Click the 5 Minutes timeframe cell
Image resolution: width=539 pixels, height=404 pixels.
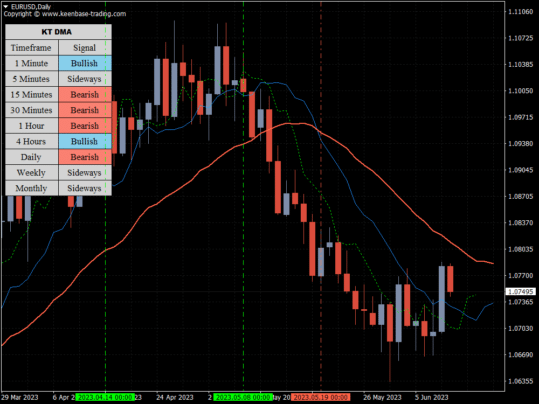(x=32, y=79)
